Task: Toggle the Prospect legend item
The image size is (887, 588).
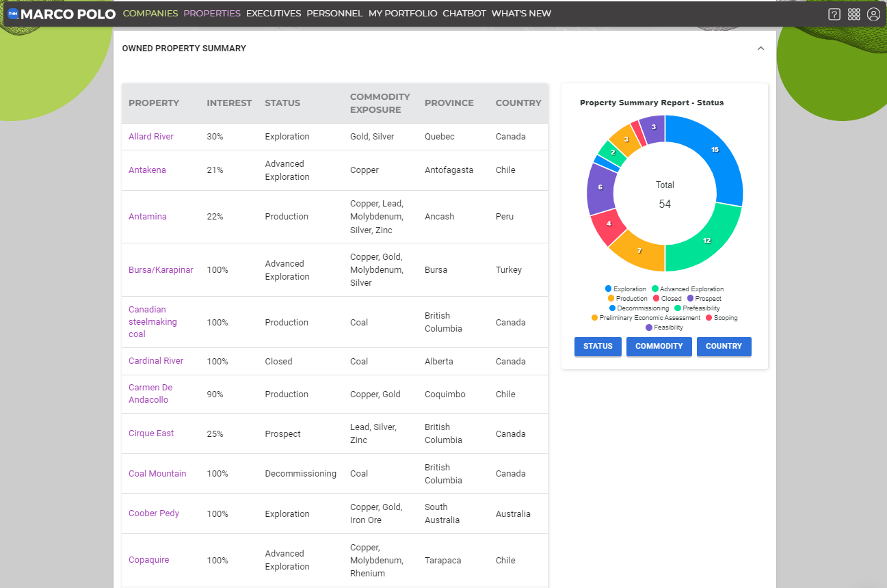Action: [704, 299]
